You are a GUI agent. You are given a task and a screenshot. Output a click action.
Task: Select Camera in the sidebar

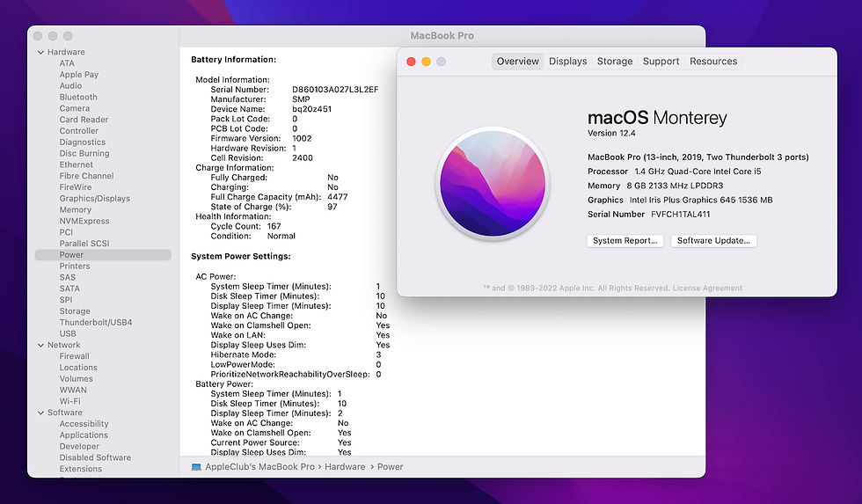point(74,108)
